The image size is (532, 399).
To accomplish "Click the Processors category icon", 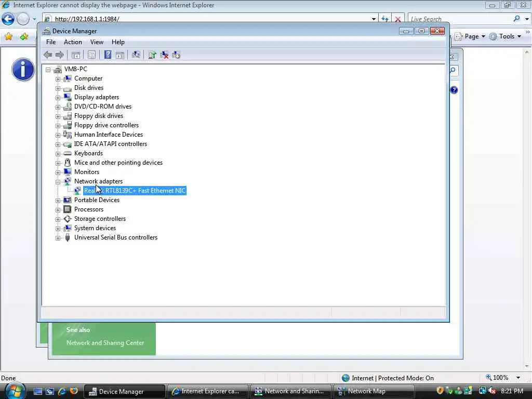I will (68, 209).
